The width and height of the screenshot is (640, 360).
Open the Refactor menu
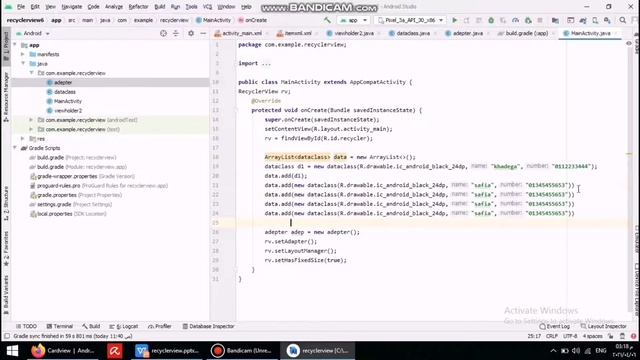138,7
